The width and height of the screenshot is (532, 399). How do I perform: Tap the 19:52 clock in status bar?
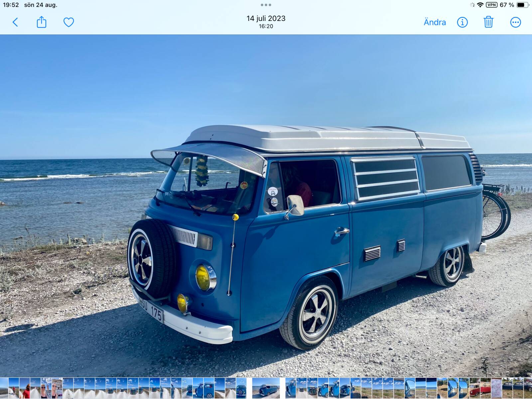11,5
